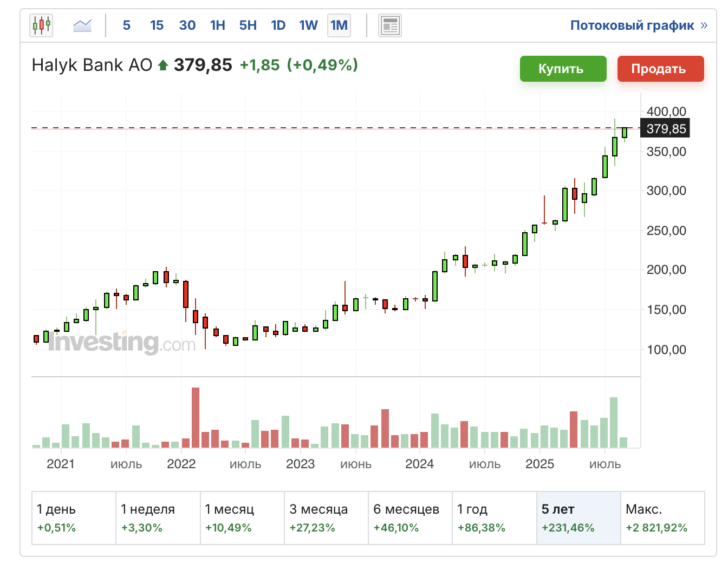Open the Потоковый график link

click(632, 25)
